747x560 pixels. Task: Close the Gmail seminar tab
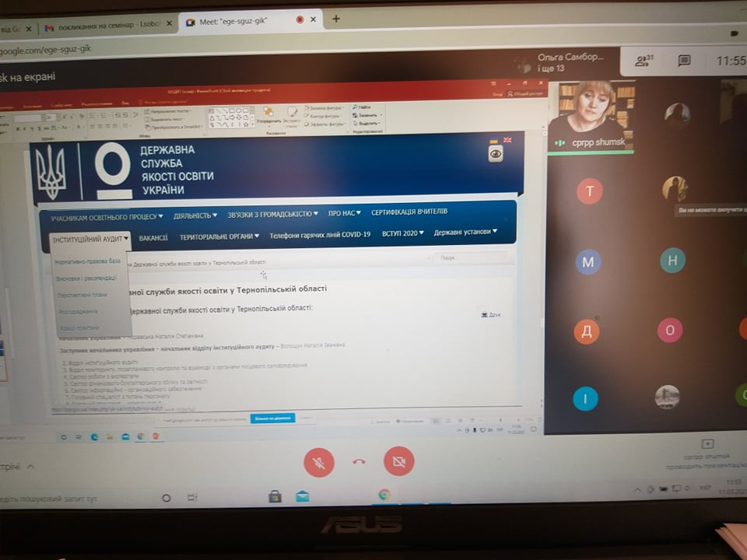(169, 23)
